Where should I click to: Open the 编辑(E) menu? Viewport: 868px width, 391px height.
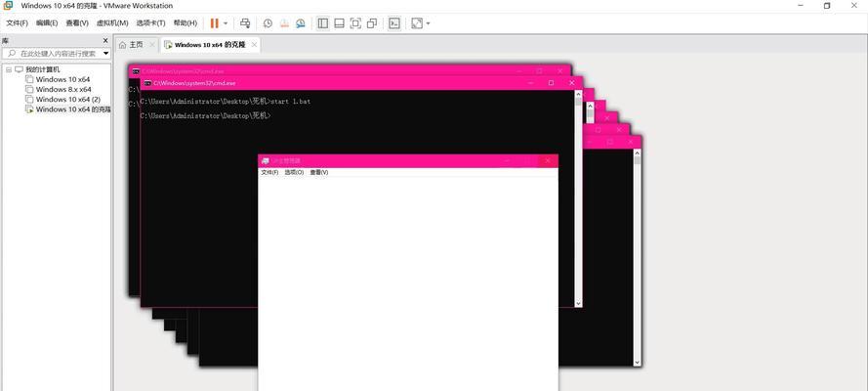click(47, 23)
